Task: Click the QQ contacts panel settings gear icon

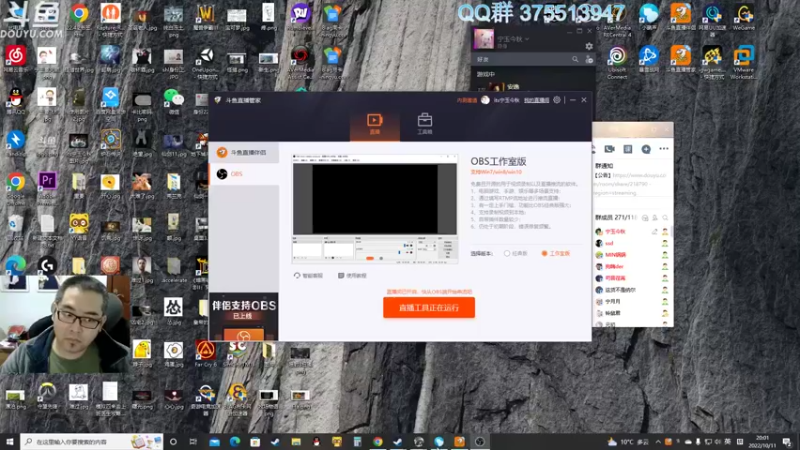Action: click(589, 46)
